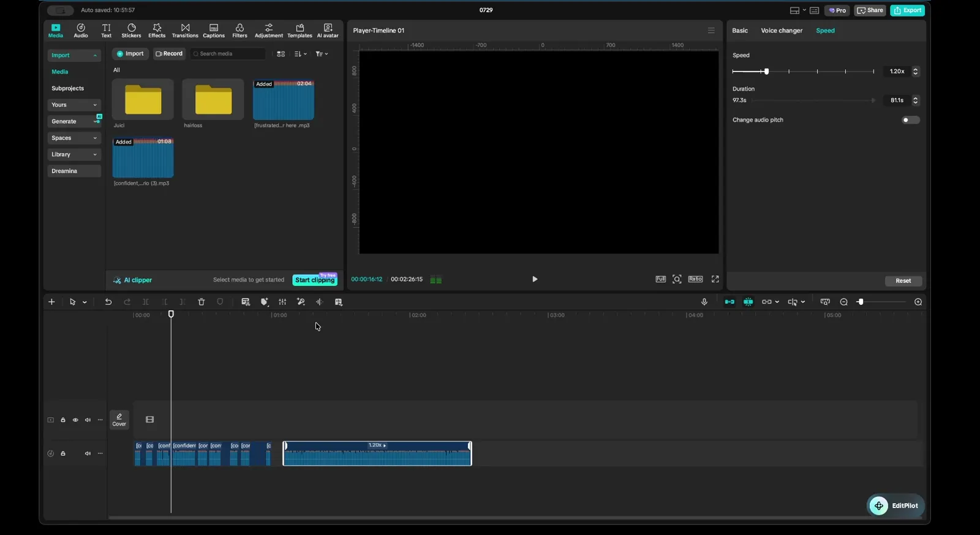Click the preview zoom focus icon
The image size is (980, 535).
tap(677, 279)
